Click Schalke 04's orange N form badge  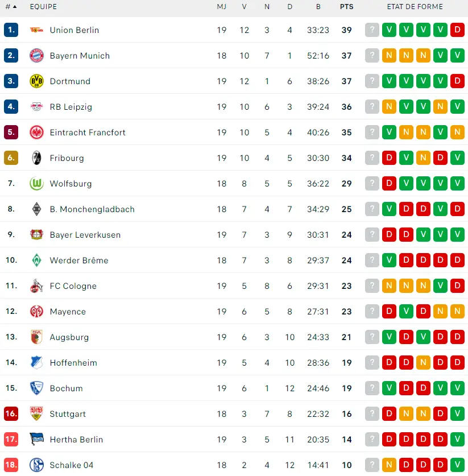click(x=389, y=465)
